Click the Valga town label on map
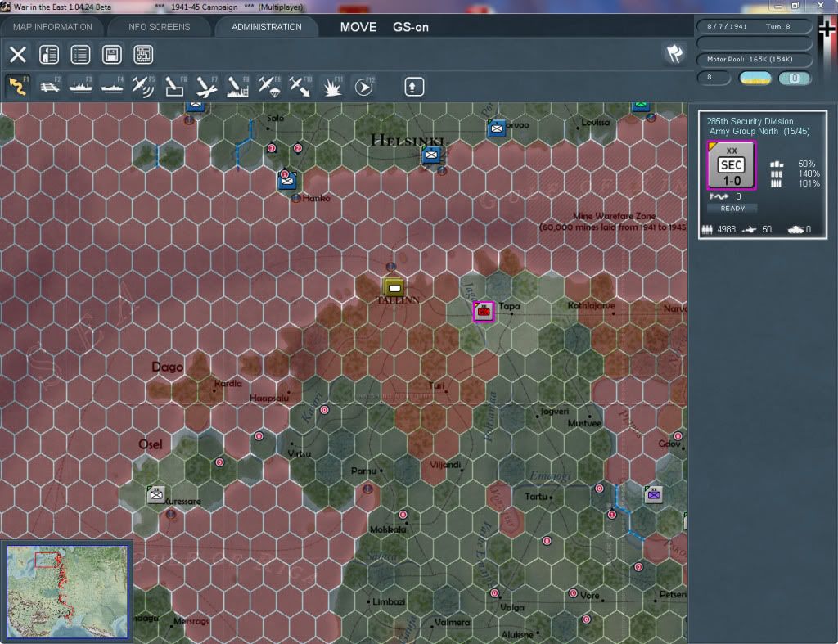The image size is (838, 644). pos(512,608)
